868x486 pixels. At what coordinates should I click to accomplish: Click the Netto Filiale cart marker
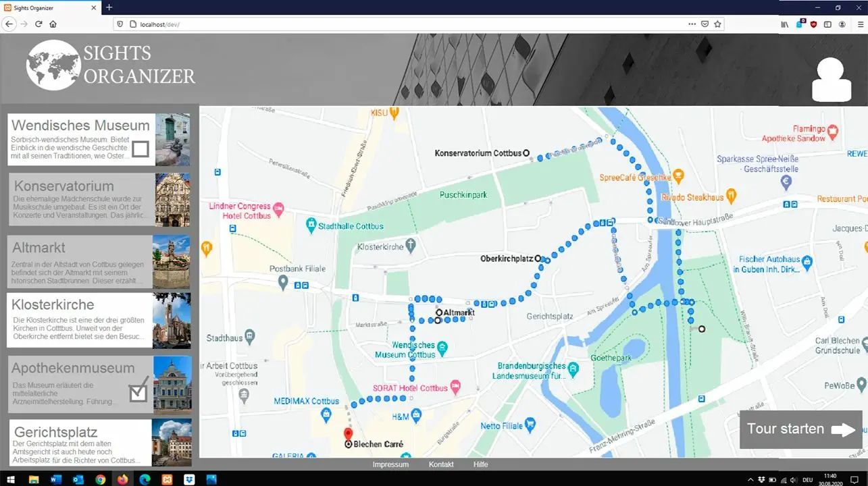click(530, 425)
